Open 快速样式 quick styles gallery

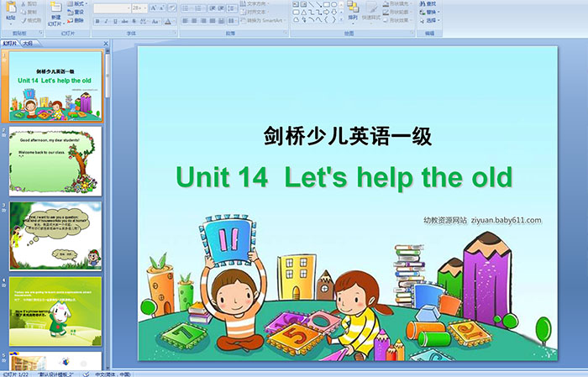pyautogui.click(x=371, y=12)
